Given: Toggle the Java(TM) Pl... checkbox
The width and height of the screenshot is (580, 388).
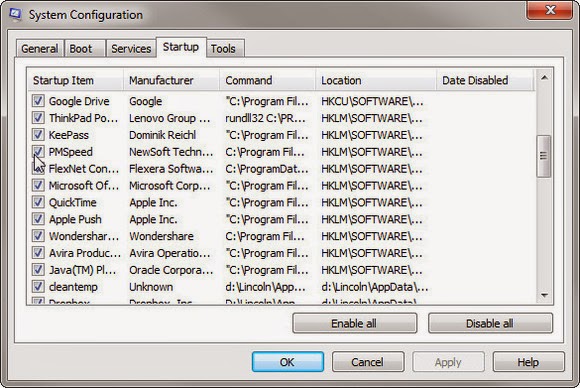Looking at the screenshot, I should pyautogui.click(x=38, y=270).
